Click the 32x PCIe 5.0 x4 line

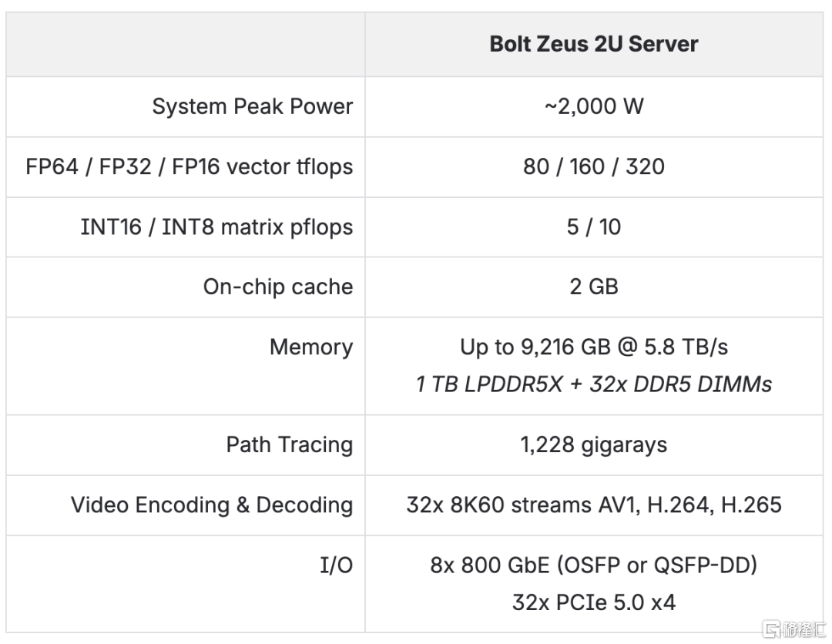[593, 602]
